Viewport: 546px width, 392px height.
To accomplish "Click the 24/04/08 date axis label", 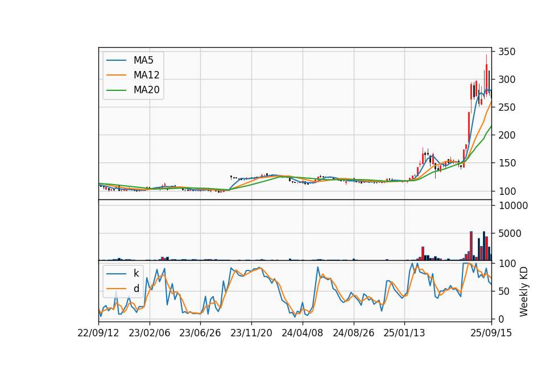I will tap(302, 333).
